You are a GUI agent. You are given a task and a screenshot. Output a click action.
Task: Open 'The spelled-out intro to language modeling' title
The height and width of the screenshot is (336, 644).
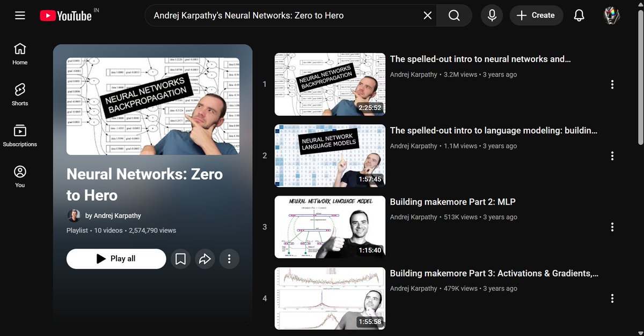(494, 130)
